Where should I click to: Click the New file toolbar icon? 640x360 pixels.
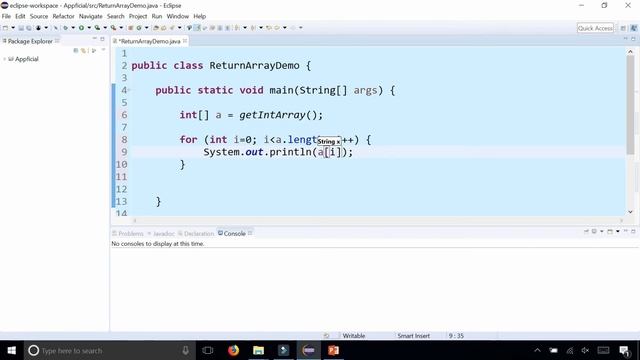click(5, 28)
